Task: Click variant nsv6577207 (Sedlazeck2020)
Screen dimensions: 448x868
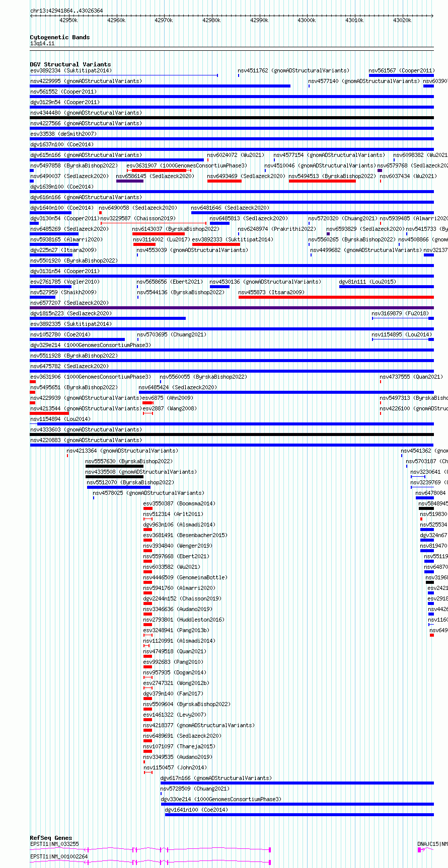Action: tap(69, 303)
